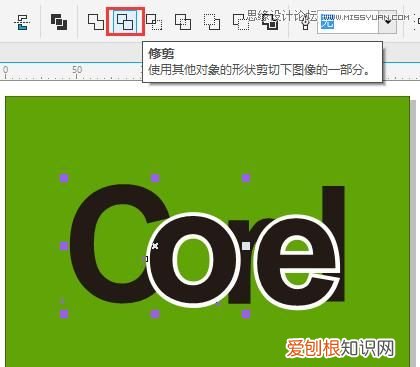Apply Back Minus Front shaping
The image size is (420, 367).
241,22
